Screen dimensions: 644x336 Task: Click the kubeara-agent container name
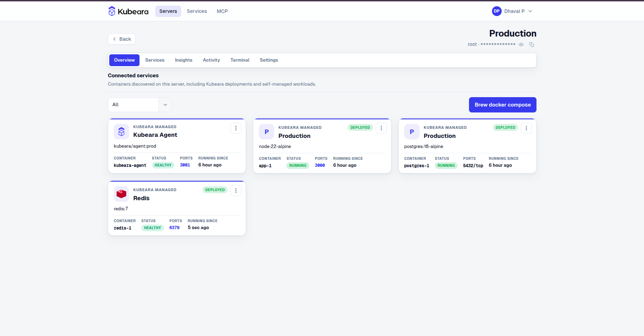pyautogui.click(x=130, y=165)
